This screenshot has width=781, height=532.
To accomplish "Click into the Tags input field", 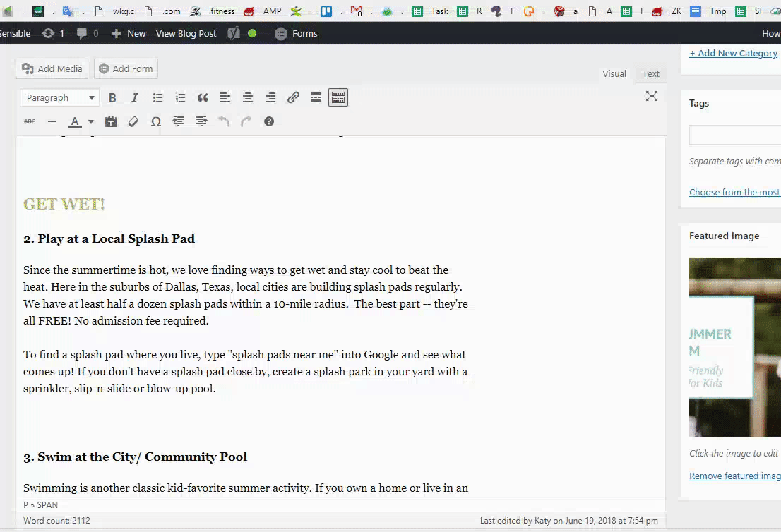I will click(735, 135).
